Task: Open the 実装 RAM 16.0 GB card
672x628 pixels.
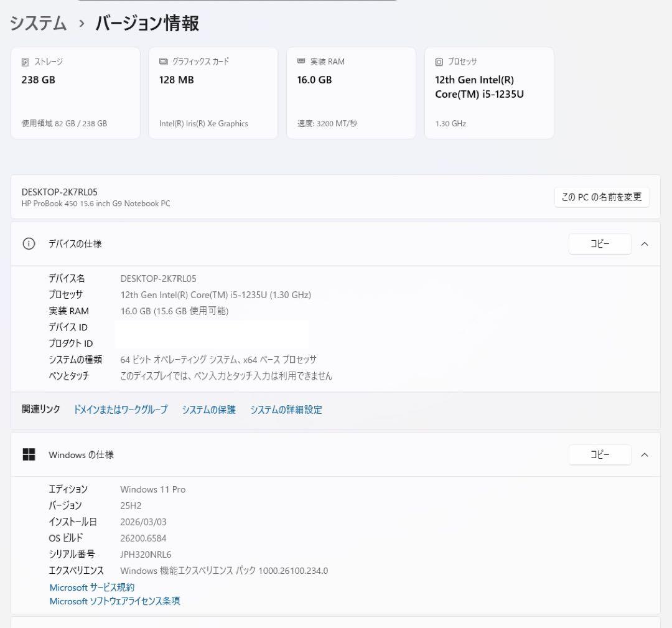Action: click(352, 93)
